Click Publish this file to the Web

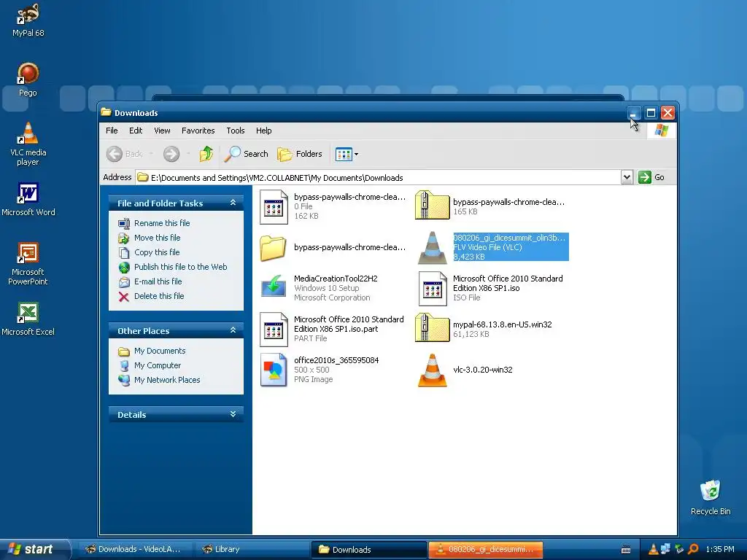[x=181, y=267]
